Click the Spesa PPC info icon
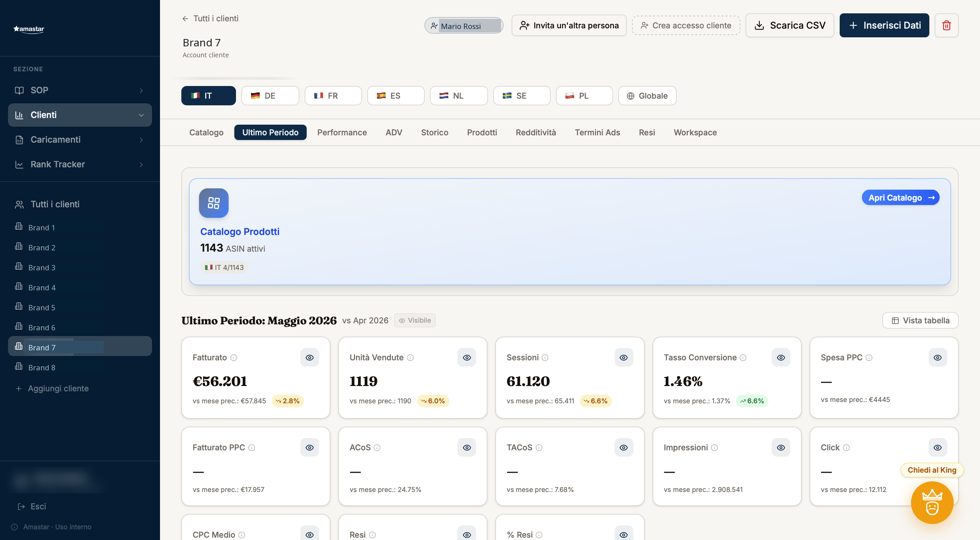The image size is (980, 540). (869, 358)
